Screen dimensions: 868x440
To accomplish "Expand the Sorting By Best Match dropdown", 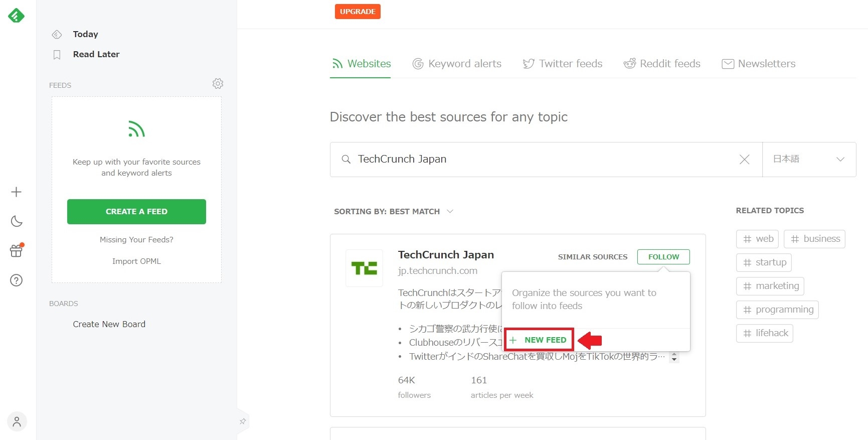I will coord(394,212).
